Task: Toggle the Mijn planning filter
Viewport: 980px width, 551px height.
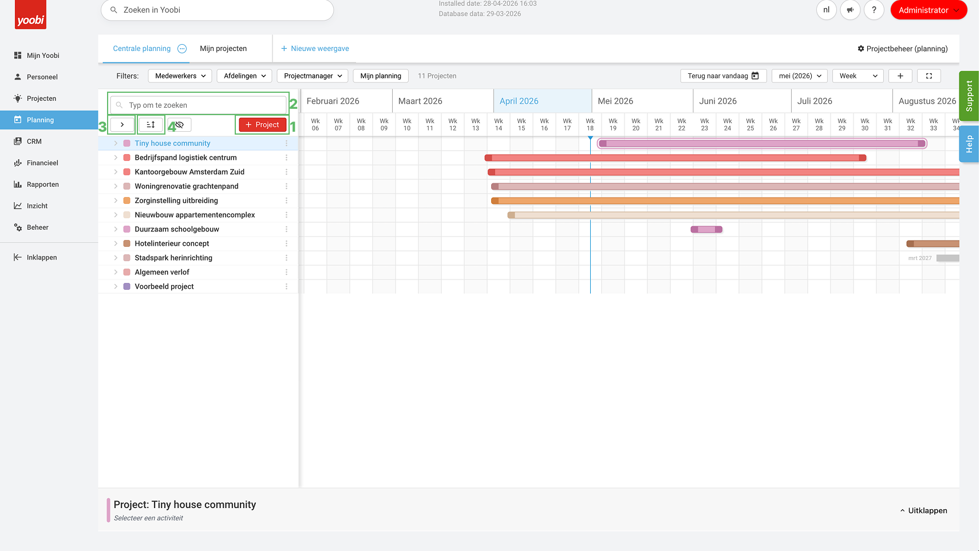Action: [381, 76]
